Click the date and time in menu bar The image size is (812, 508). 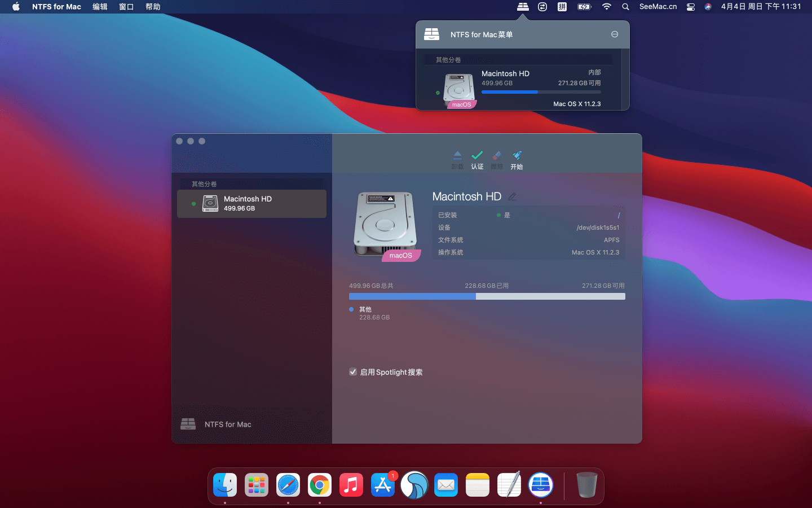click(761, 7)
